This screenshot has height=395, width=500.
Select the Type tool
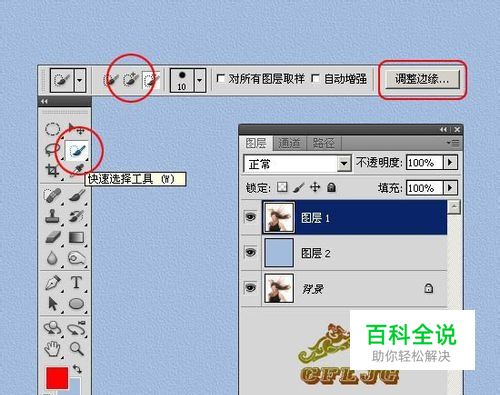point(76,282)
